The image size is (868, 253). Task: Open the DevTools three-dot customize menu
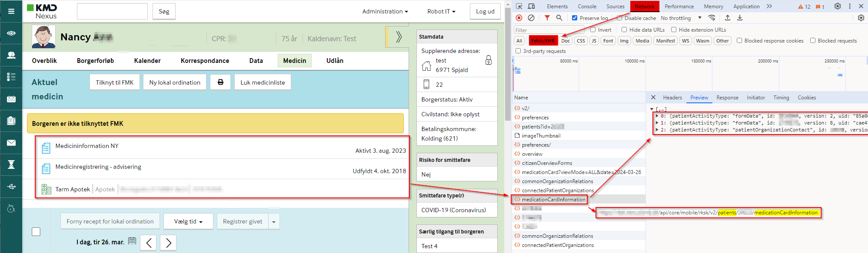850,6
